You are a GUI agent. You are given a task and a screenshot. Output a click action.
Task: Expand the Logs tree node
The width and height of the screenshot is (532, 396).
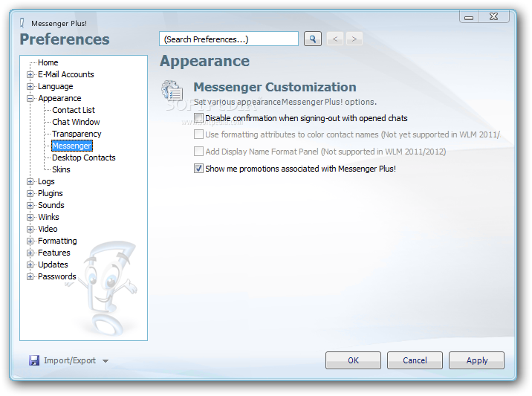coord(30,181)
